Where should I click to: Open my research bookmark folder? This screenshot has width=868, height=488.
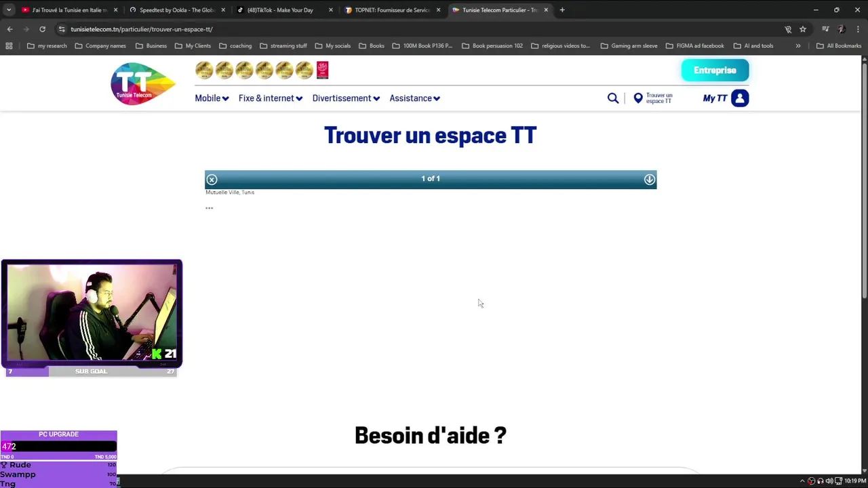pos(47,46)
